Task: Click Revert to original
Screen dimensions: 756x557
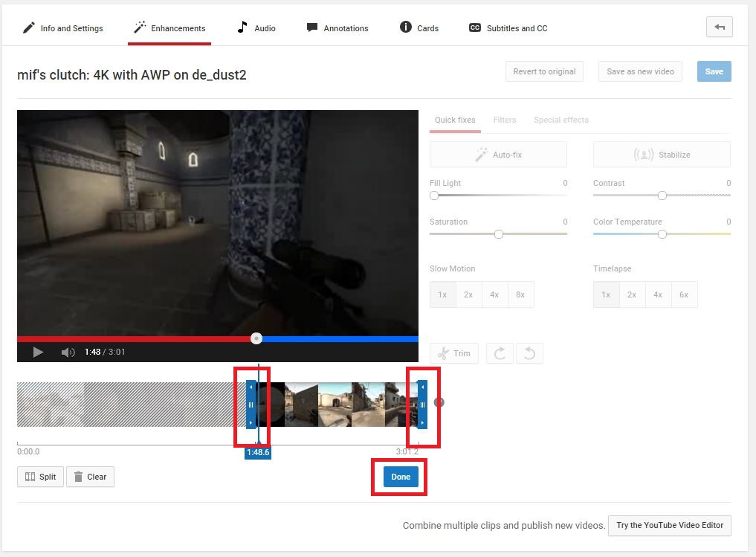Action: (x=544, y=71)
